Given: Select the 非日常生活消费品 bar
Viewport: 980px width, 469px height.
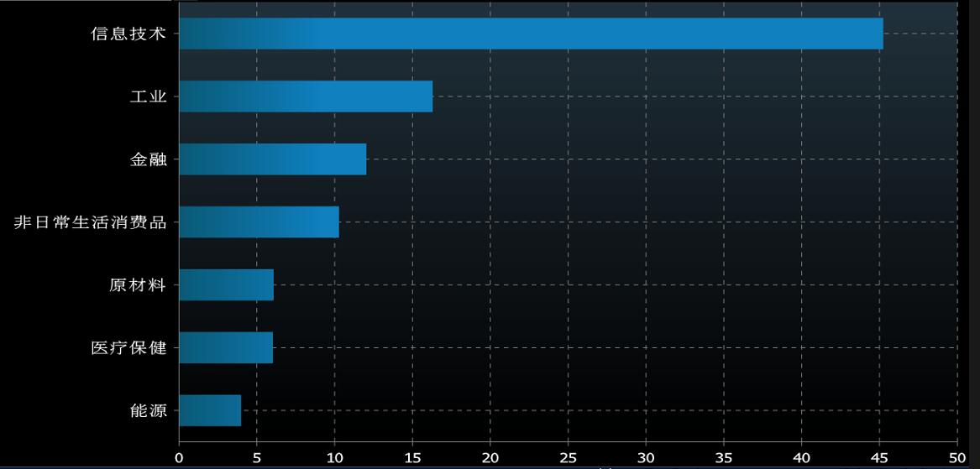Looking at the screenshot, I should click(259, 222).
